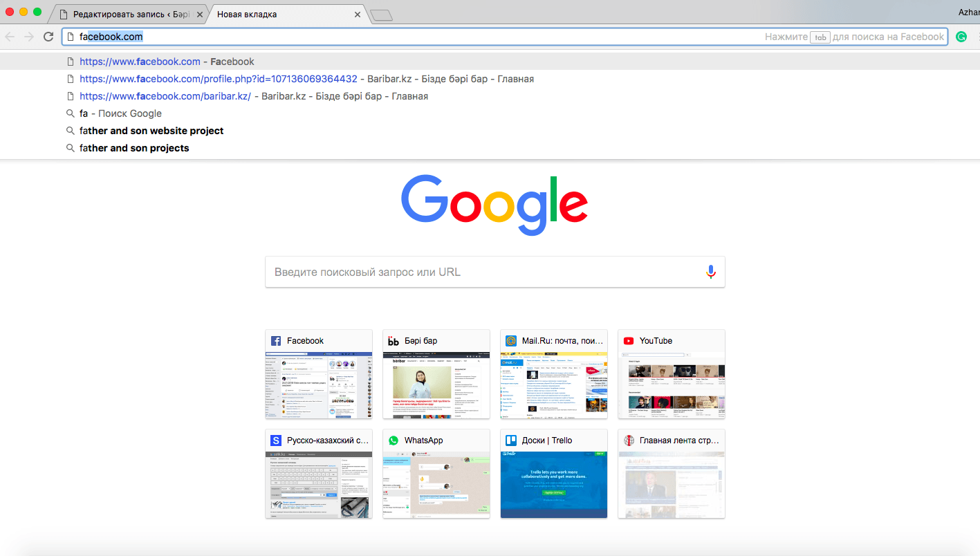Open the YouTube thumbnail preview

pos(672,385)
